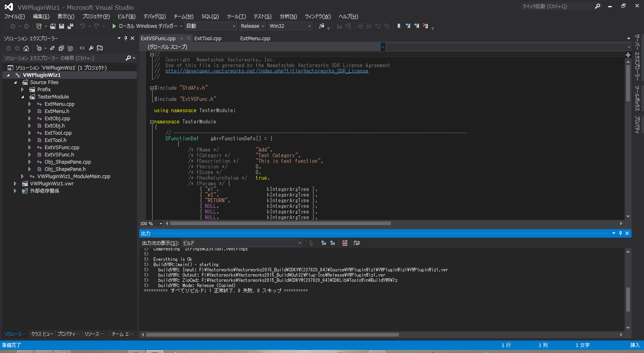Open the デバッグ(D) menu
This screenshot has width=644, height=353.
point(155,16)
